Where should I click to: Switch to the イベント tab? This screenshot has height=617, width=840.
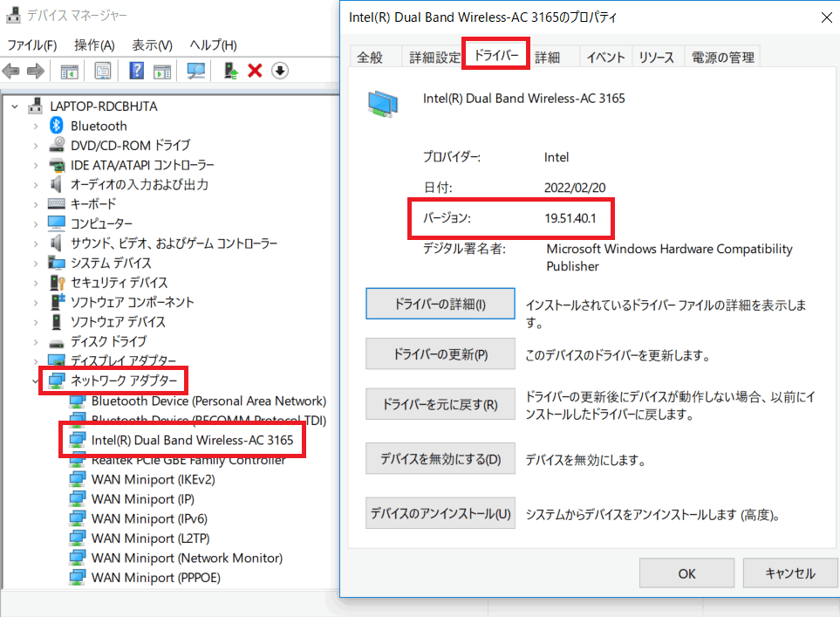click(605, 58)
